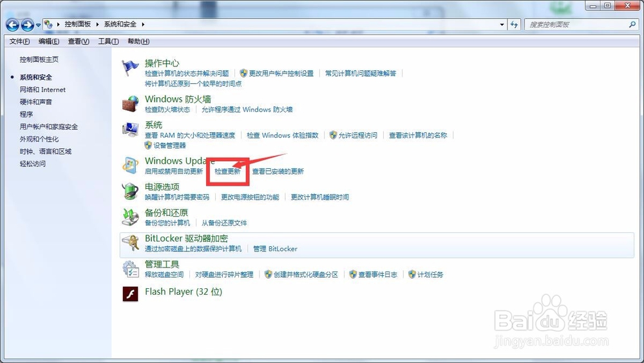Open 程序 category in sidebar
Screen dimensions: 644x363
click(26, 114)
